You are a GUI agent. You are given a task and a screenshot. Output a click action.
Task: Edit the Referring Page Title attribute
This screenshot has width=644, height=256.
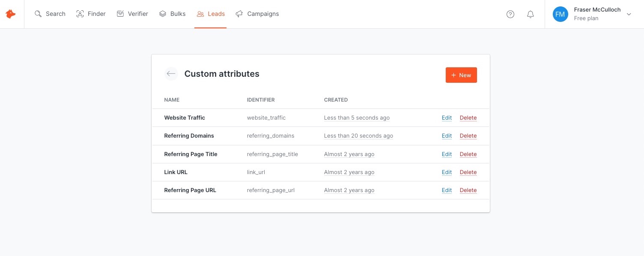coord(447,154)
